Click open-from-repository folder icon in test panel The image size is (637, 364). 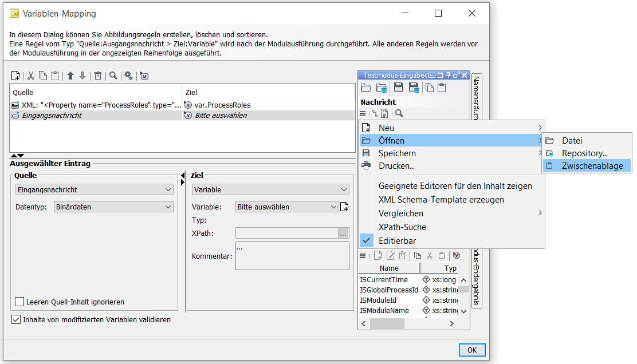[x=381, y=88]
